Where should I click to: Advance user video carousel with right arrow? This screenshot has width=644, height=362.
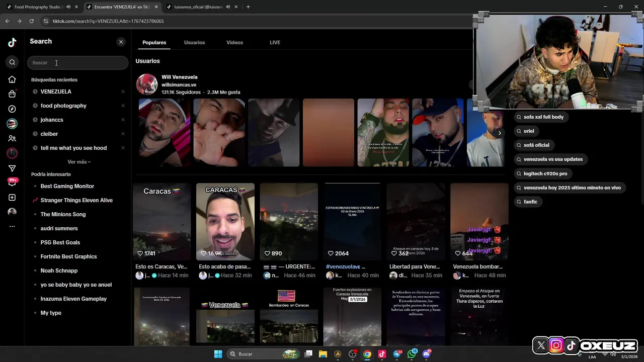click(x=499, y=133)
